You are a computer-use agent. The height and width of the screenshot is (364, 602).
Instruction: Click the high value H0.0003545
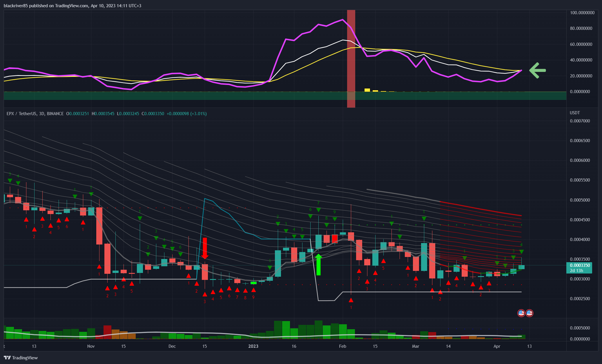point(103,114)
